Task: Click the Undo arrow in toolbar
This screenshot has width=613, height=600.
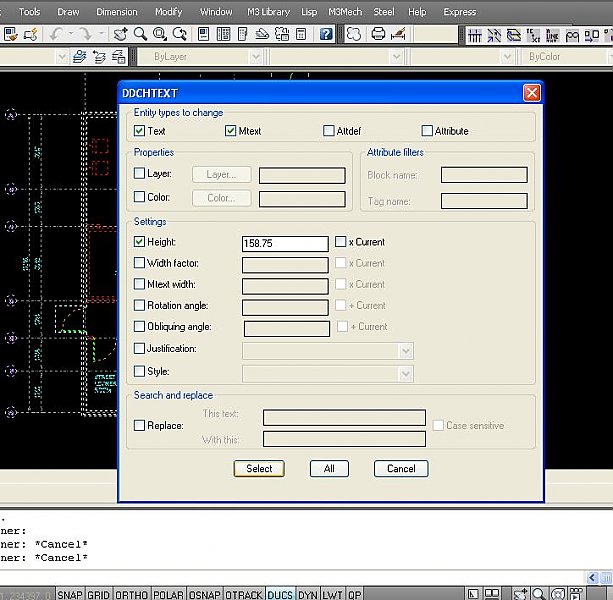Action: click(57, 34)
